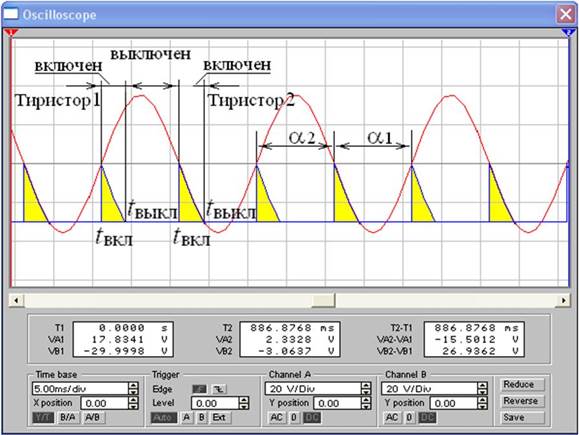Click the trigger Level input field

[x=215, y=404]
